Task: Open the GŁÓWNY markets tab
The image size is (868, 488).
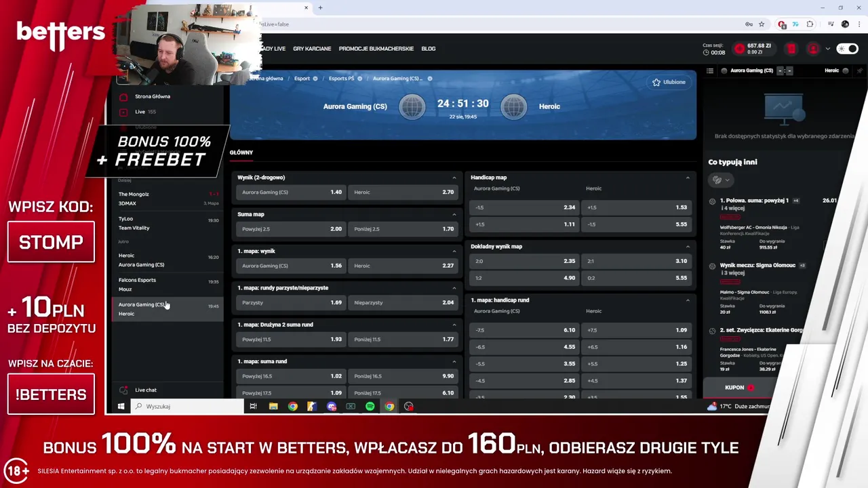Action: 241,152
